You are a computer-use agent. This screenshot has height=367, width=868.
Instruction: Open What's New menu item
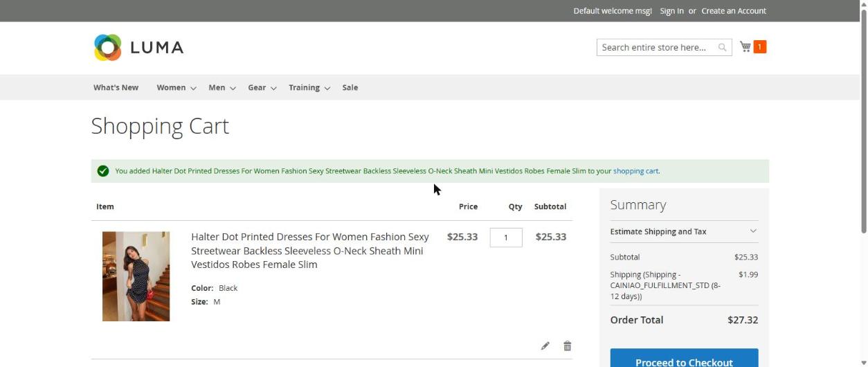point(116,87)
